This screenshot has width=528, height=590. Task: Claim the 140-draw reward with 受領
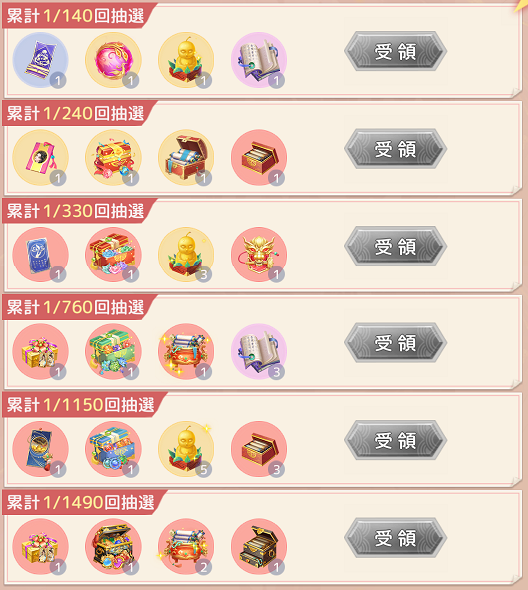pyautogui.click(x=395, y=51)
